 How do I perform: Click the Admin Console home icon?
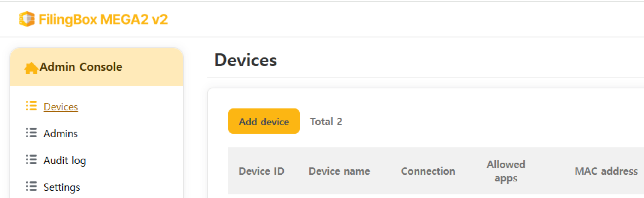click(x=31, y=68)
